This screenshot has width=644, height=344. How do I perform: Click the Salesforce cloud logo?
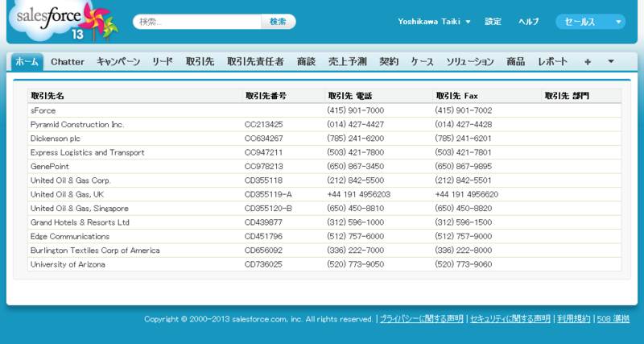tap(64, 21)
